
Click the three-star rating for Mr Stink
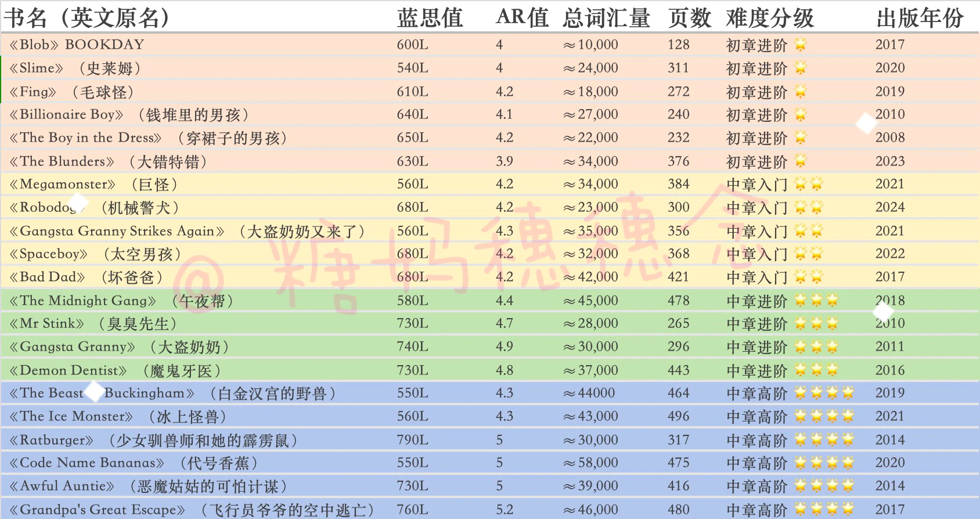(816, 323)
